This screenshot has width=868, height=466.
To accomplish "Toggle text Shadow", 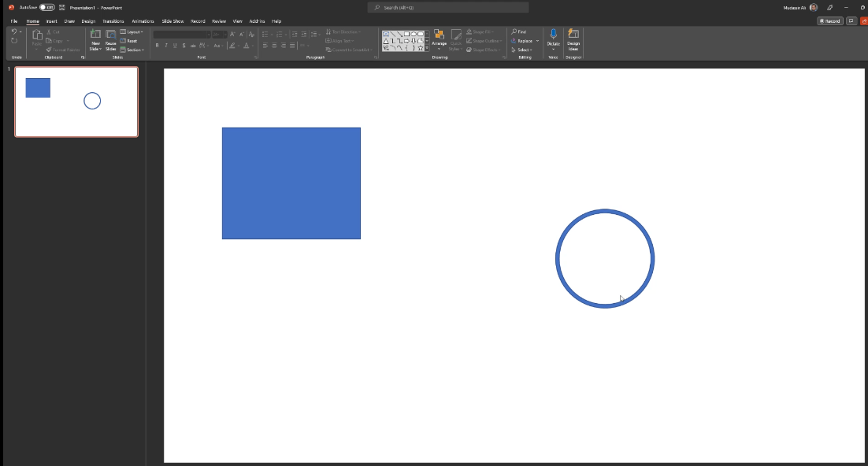I will (x=184, y=46).
